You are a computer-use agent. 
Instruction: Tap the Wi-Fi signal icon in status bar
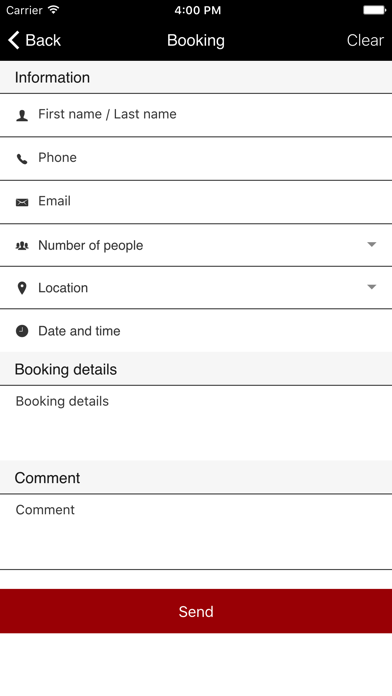[x=54, y=10]
